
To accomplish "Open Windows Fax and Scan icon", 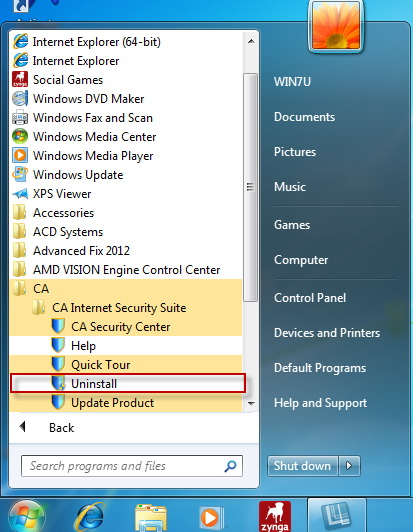I will [20, 118].
